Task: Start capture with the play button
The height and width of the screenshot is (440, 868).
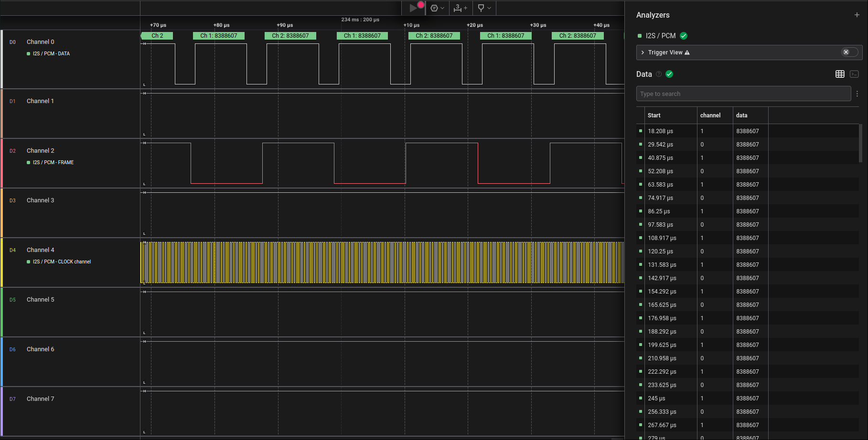Action: 414,8
